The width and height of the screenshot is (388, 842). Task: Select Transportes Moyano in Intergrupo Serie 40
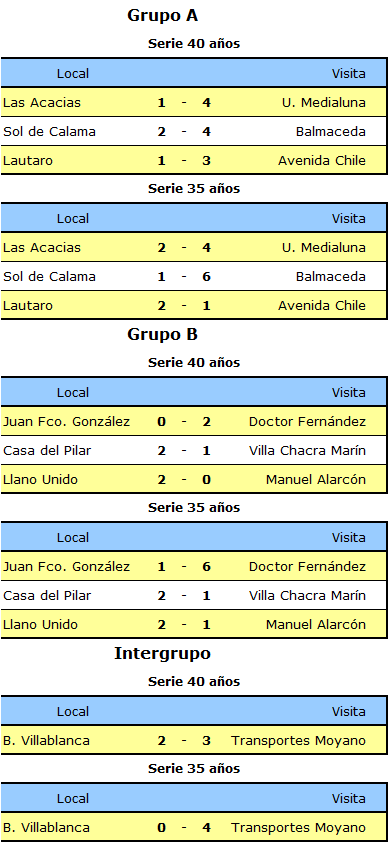click(x=298, y=740)
